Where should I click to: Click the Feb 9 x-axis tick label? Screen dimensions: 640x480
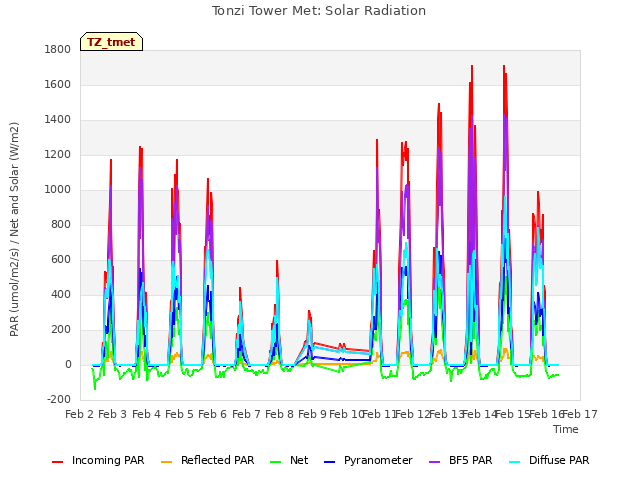point(312,414)
